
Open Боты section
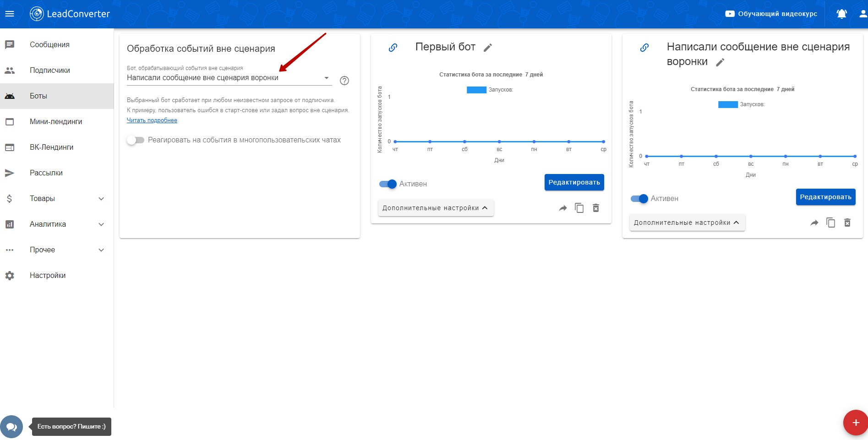(57, 96)
